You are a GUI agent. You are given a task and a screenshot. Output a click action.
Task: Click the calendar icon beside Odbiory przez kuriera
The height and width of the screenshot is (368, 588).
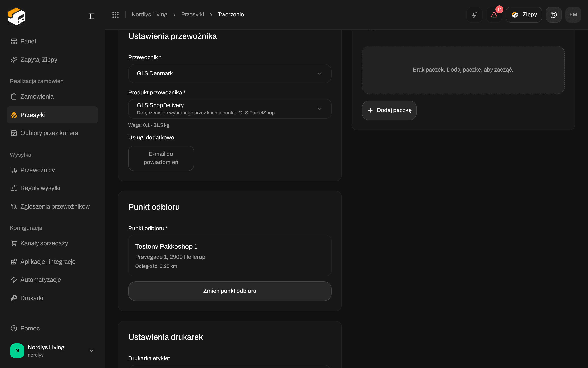pyautogui.click(x=14, y=133)
